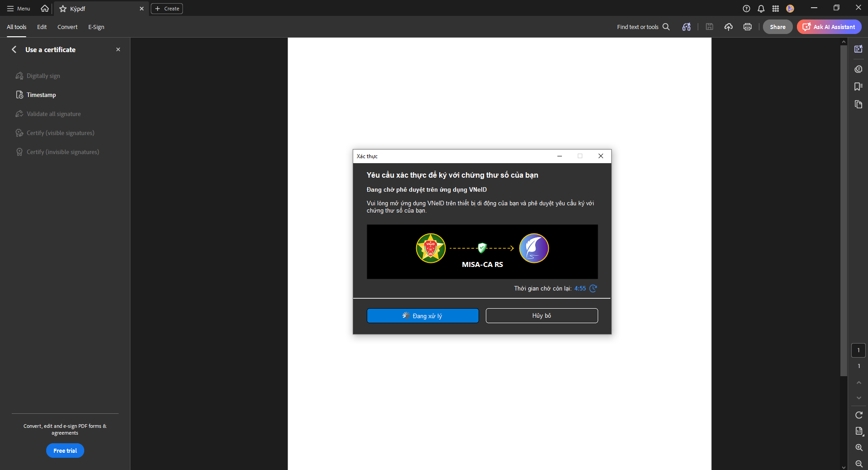Zoom out of the document

point(858,464)
